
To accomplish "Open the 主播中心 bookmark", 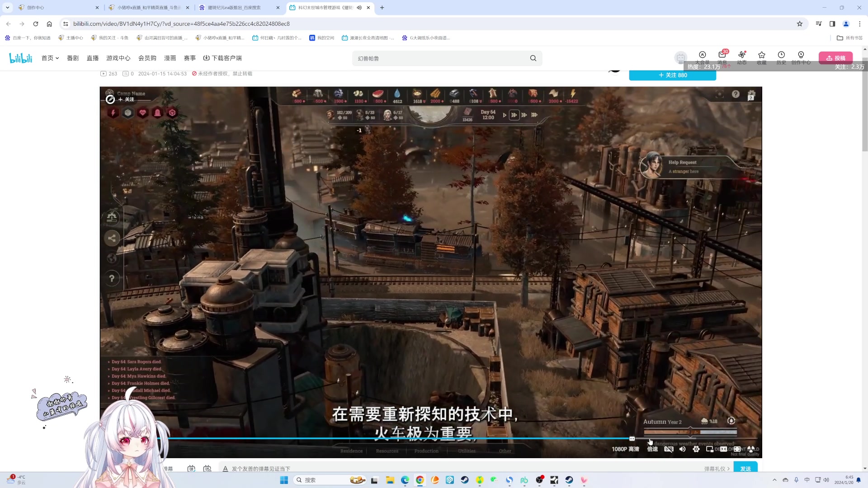I will coord(71,38).
